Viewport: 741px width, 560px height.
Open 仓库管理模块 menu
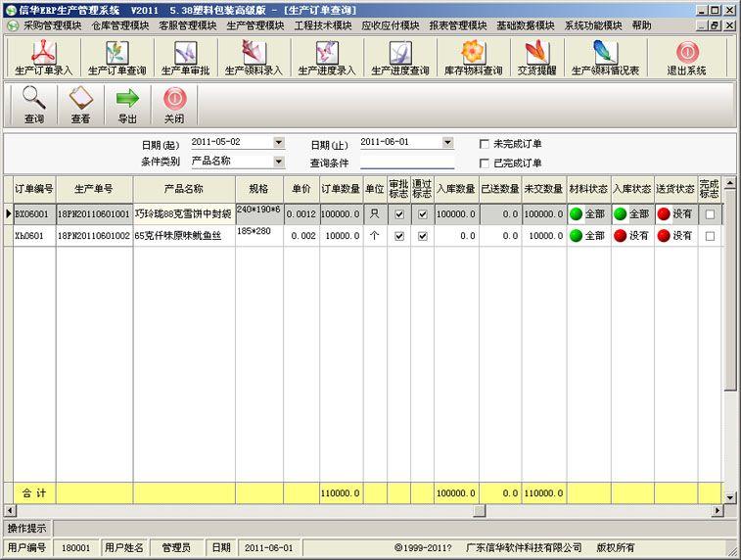tap(120, 25)
